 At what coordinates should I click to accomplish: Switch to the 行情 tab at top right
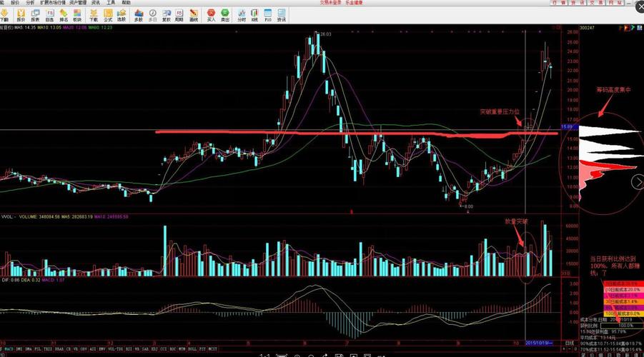(559, 2)
